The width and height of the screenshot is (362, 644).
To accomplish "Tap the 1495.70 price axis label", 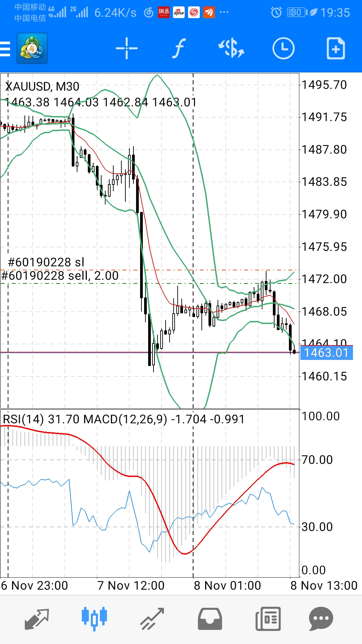I will 324,85.
